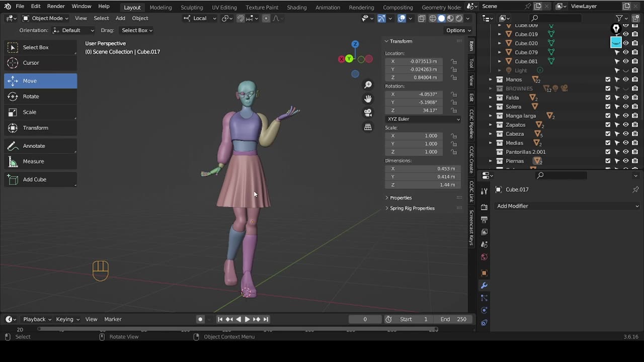
Task: Open the Object Constraints properties tab
Action: [484, 323]
